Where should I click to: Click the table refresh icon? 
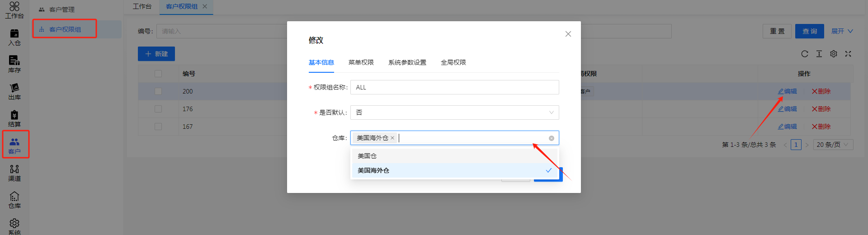805,54
